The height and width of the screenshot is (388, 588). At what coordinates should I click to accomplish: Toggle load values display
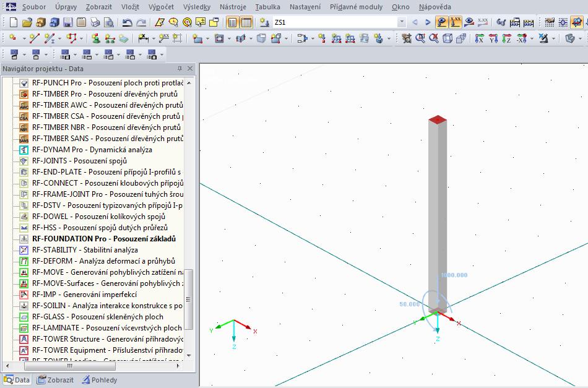(456, 22)
